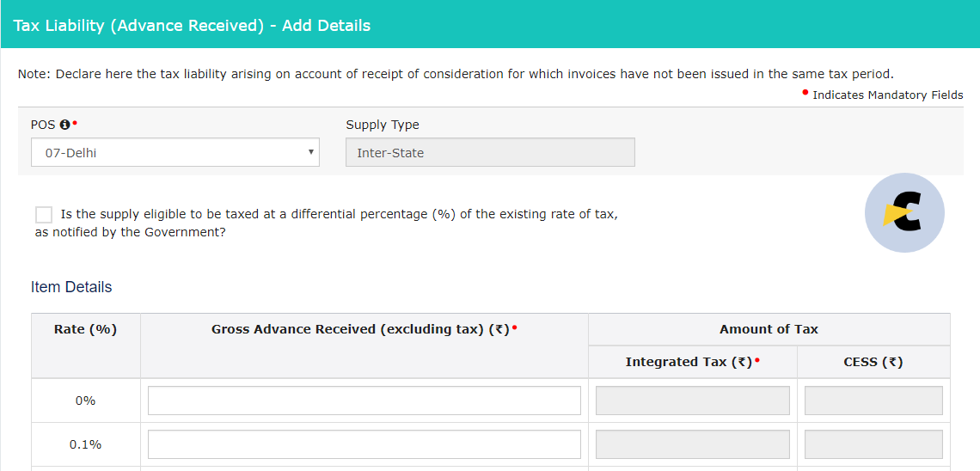The height and width of the screenshot is (471, 980).
Task: Click the POS info icon
Action: tap(64, 125)
